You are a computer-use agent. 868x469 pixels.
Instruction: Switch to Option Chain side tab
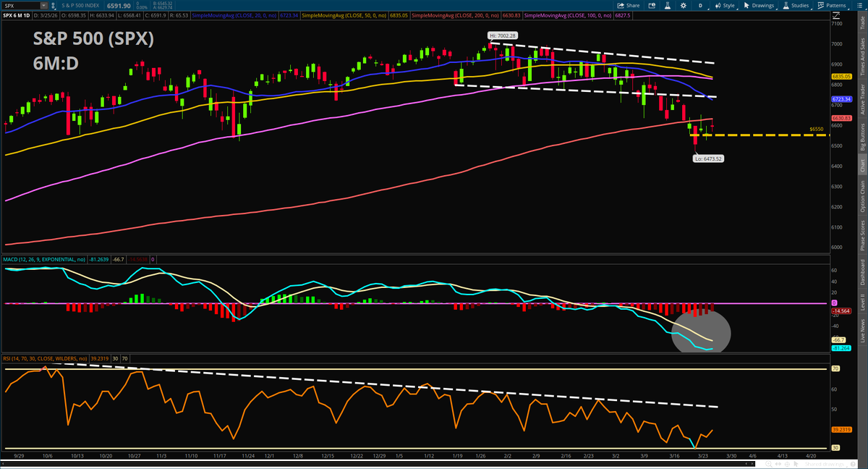click(x=861, y=196)
